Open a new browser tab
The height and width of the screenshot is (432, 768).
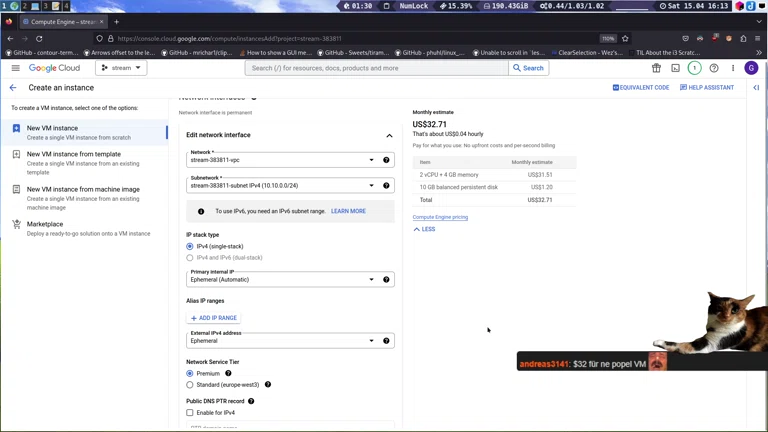click(x=117, y=22)
